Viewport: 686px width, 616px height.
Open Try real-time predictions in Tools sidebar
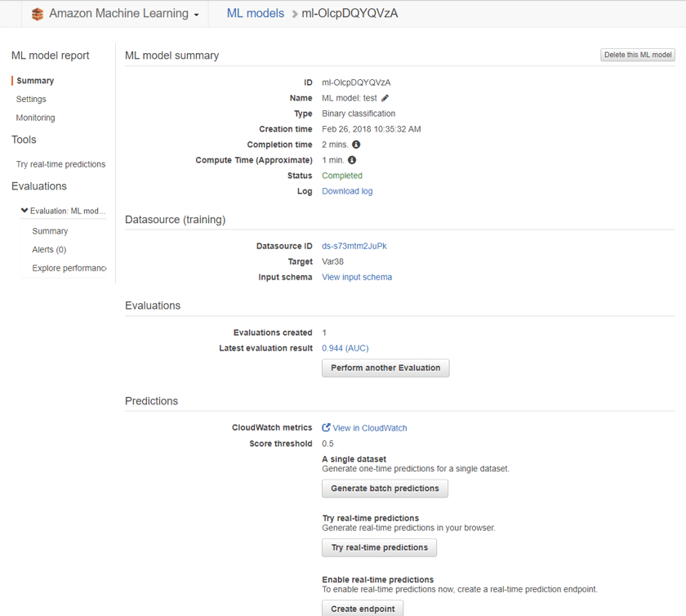click(x=60, y=164)
